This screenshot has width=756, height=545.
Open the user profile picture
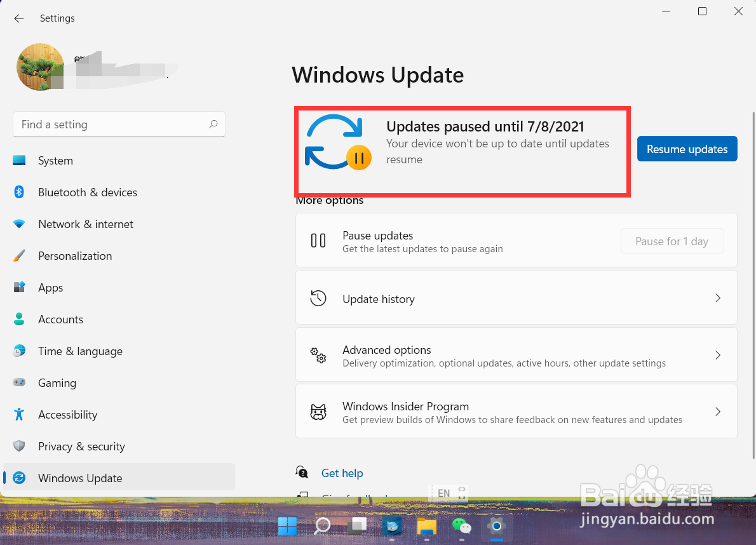(x=41, y=67)
